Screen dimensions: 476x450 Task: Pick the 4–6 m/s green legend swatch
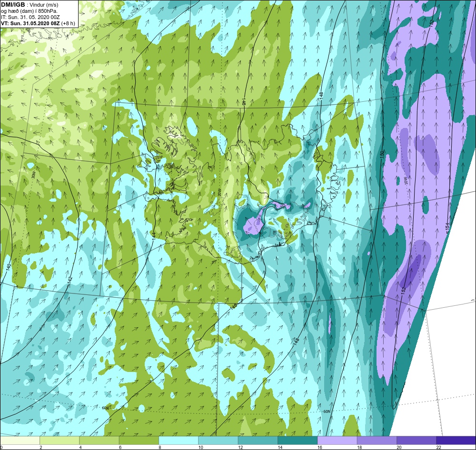click(x=99, y=440)
